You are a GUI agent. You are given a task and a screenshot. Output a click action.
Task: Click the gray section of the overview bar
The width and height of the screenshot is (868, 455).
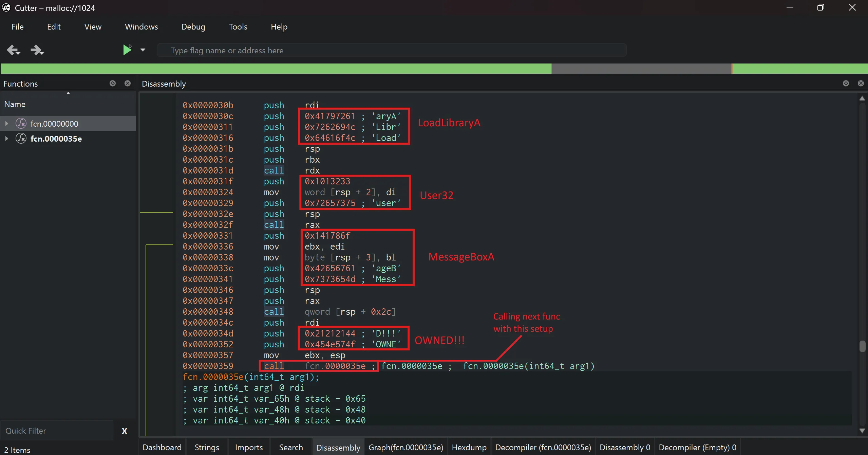point(641,68)
